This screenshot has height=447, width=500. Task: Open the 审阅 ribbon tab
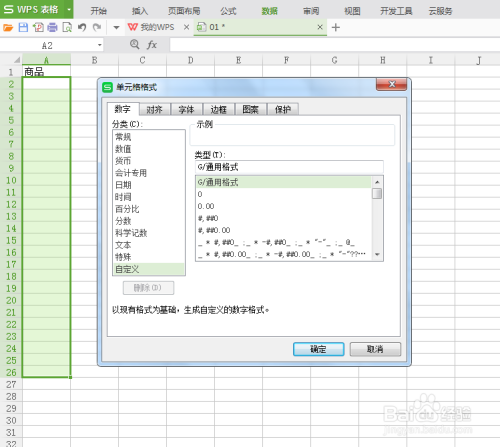pos(311,11)
